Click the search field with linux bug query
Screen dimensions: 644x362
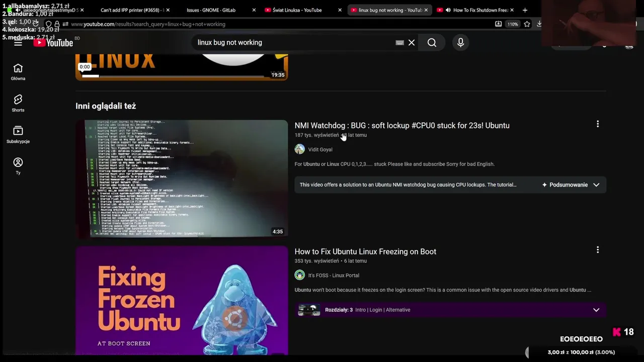coord(294,43)
